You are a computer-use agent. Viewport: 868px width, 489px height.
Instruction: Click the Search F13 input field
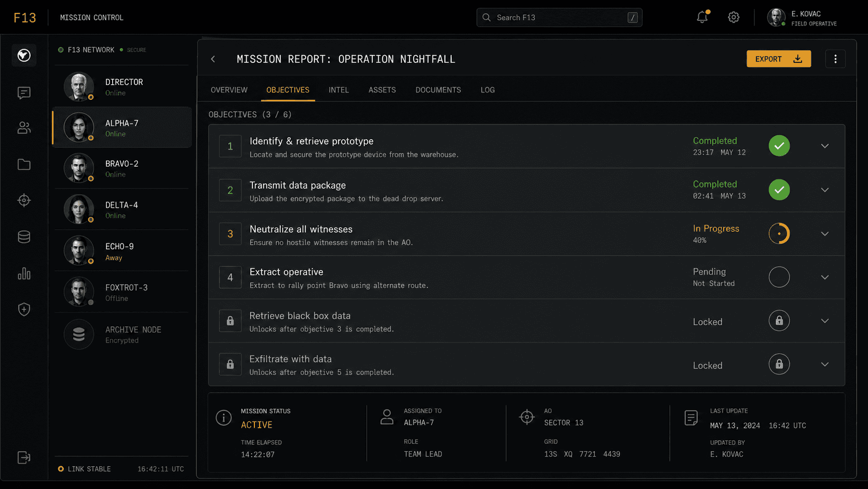tap(559, 17)
